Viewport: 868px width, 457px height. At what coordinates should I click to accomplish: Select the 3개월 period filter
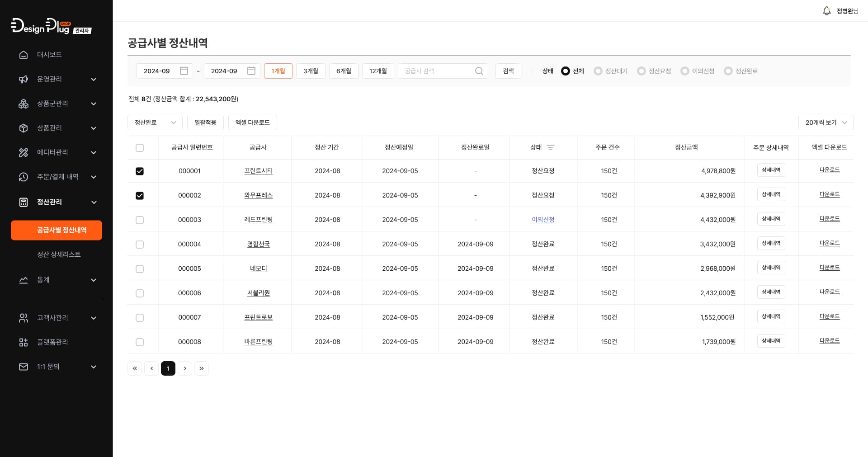click(x=311, y=71)
